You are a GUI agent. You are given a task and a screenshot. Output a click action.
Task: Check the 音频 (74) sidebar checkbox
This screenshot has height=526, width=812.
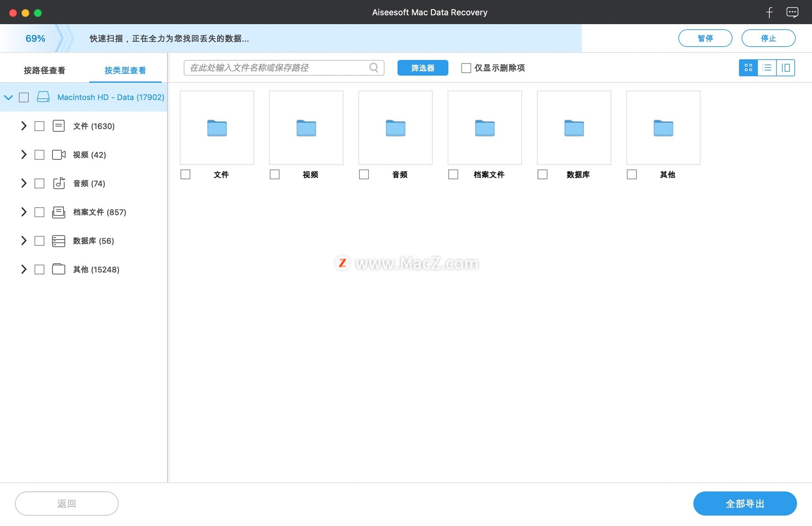39,184
